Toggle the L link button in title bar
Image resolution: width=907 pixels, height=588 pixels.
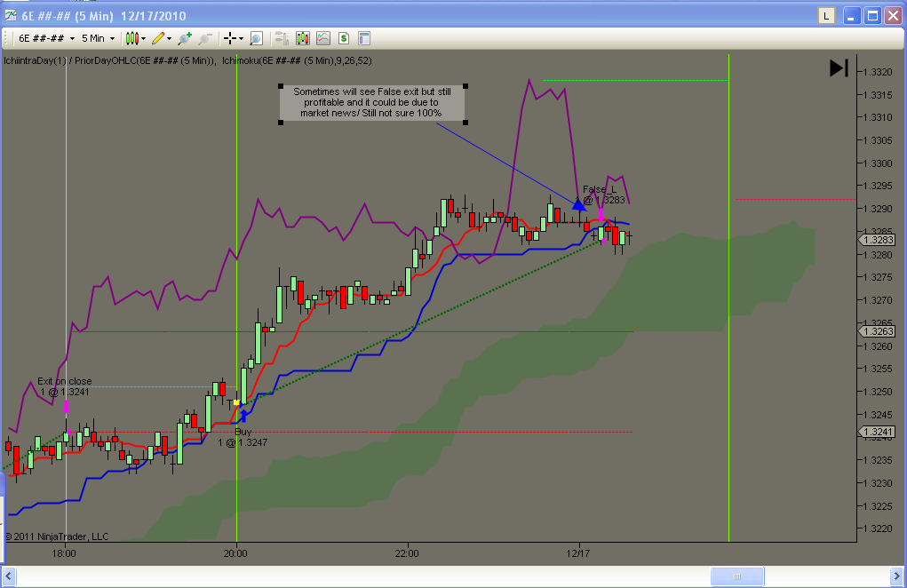[x=826, y=16]
